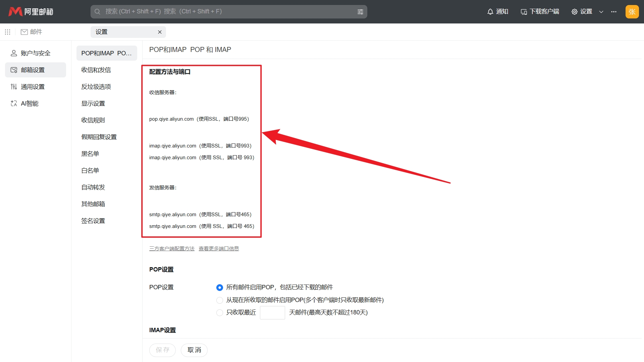
Task: Click the AI智能 icon
Action: tap(14, 103)
